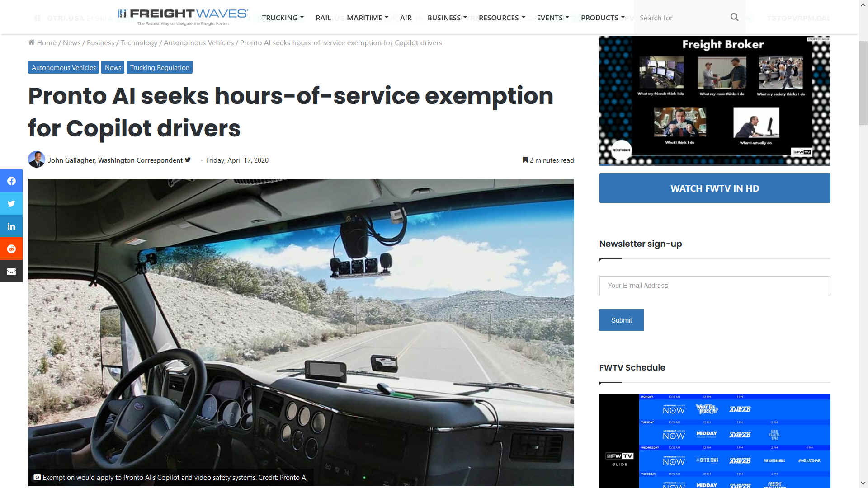This screenshot has height=488, width=868.
Task: Expand the Maritime dropdown menu
Action: (x=367, y=18)
